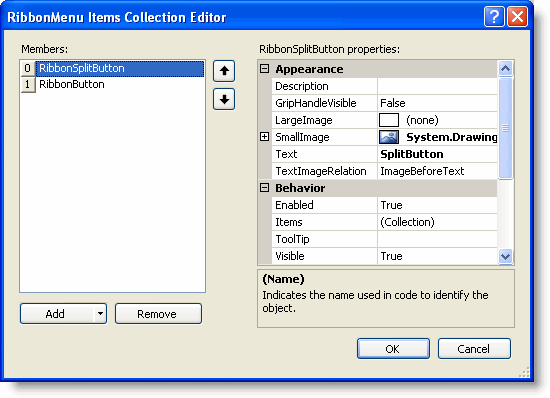The image size is (550, 398).
Task: Select the Visible property name
Action: click(x=289, y=256)
